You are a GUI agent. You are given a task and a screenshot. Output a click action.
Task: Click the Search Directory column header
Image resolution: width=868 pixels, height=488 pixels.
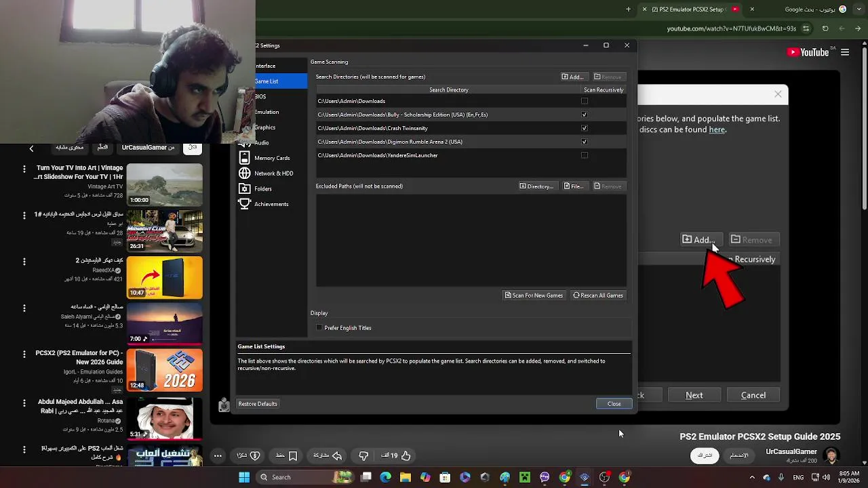point(448,89)
